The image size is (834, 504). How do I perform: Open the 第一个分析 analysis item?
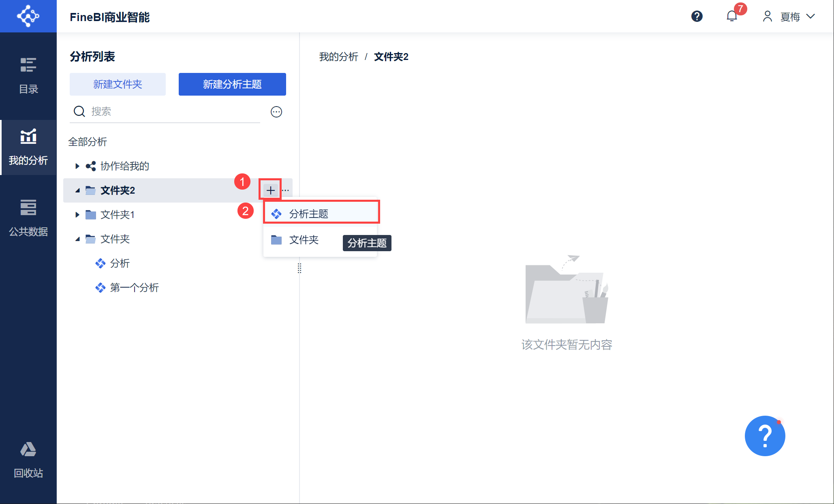pos(134,288)
